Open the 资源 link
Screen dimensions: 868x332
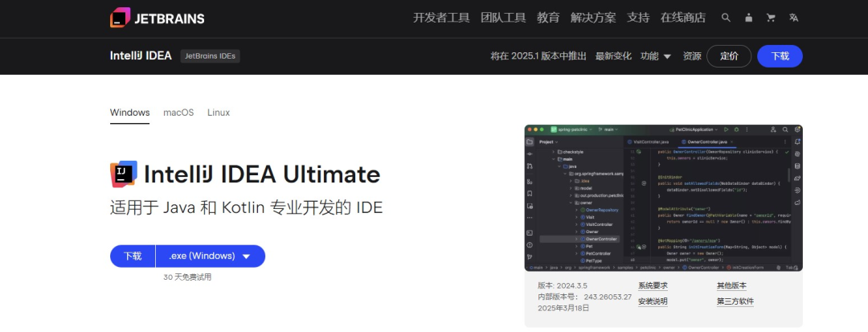pyautogui.click(x=692, y=56)
